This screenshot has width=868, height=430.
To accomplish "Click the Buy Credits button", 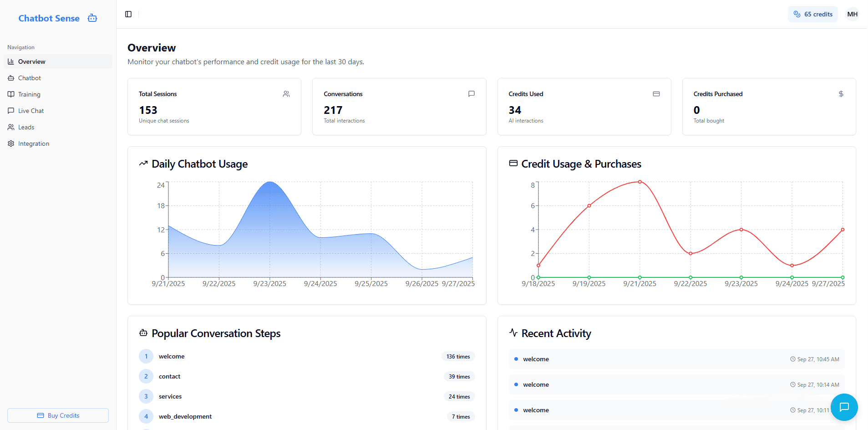I will click(58, 415).
